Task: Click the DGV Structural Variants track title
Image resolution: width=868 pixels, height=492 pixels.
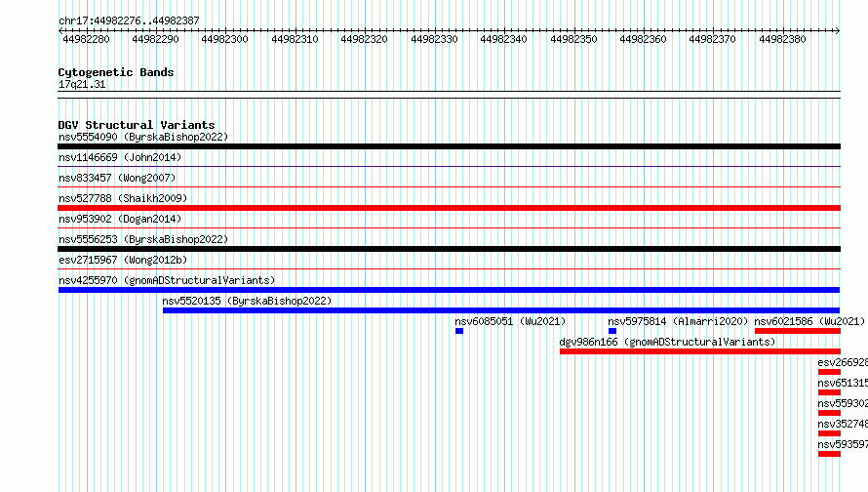Action: tap(137, 125)
